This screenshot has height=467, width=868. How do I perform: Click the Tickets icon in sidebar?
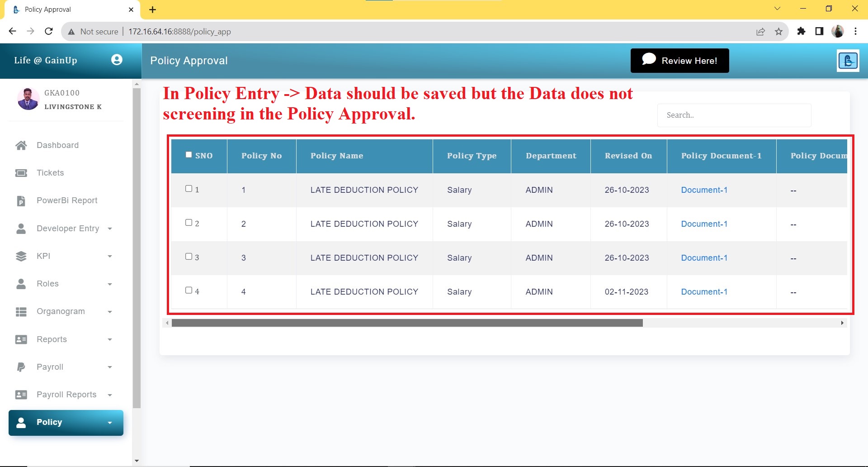click(21, 173)
